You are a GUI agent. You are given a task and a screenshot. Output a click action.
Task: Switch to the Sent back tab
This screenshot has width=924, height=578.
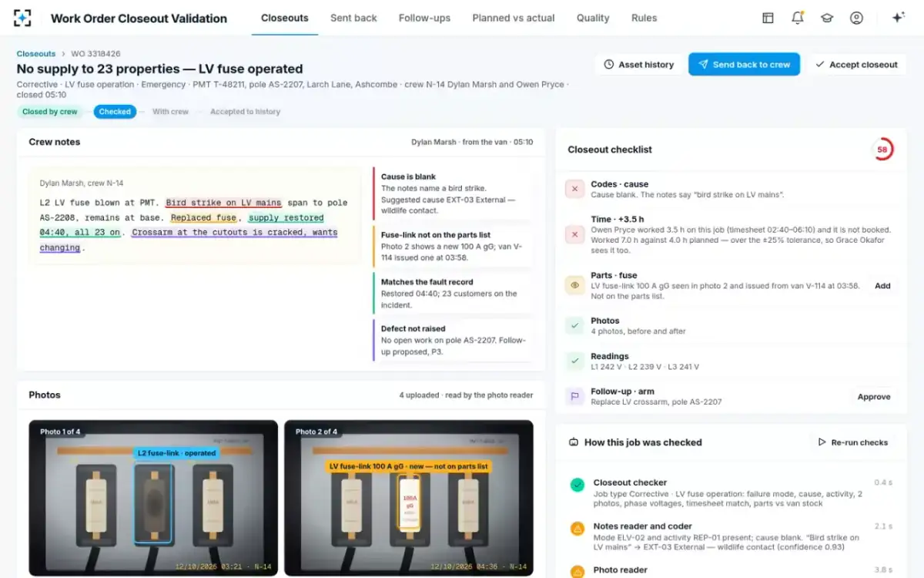(x=353, y=18)
